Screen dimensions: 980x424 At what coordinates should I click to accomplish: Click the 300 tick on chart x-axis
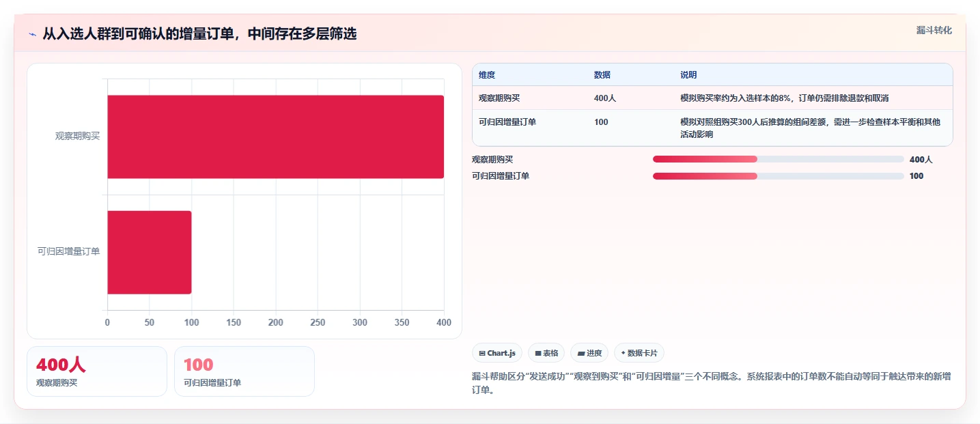pyautogui.click(x=360, y=323)
